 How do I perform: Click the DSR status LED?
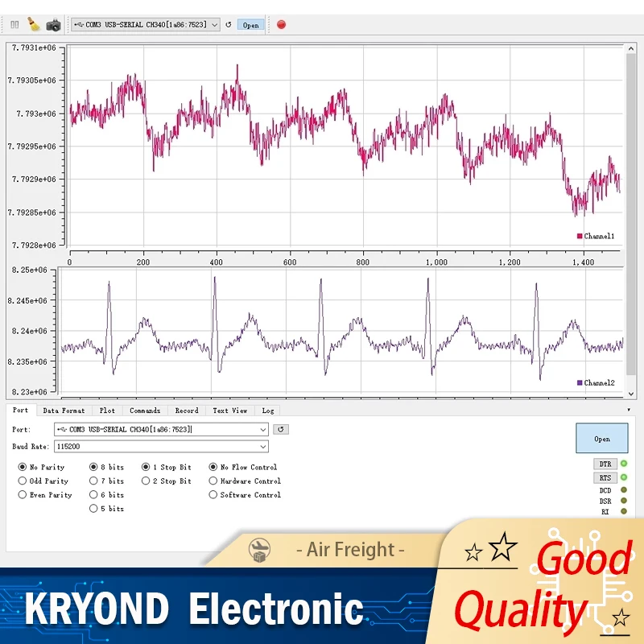[x=624, y=501]
